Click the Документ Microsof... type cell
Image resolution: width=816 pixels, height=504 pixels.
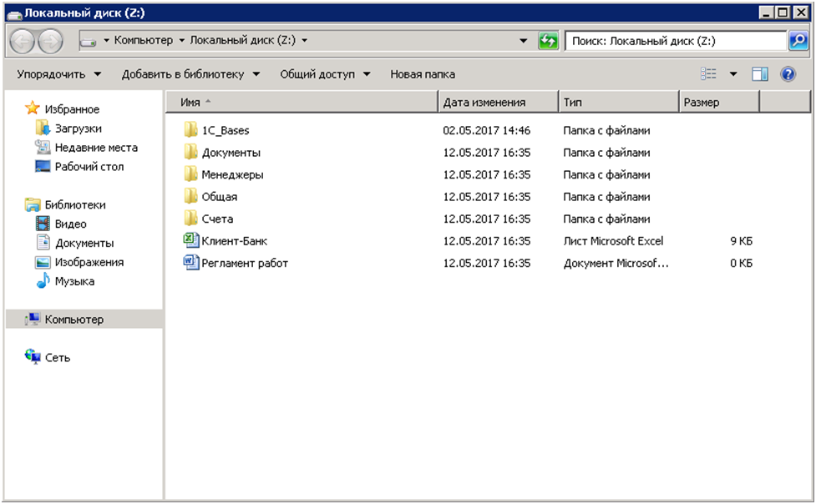coord(616,263)
